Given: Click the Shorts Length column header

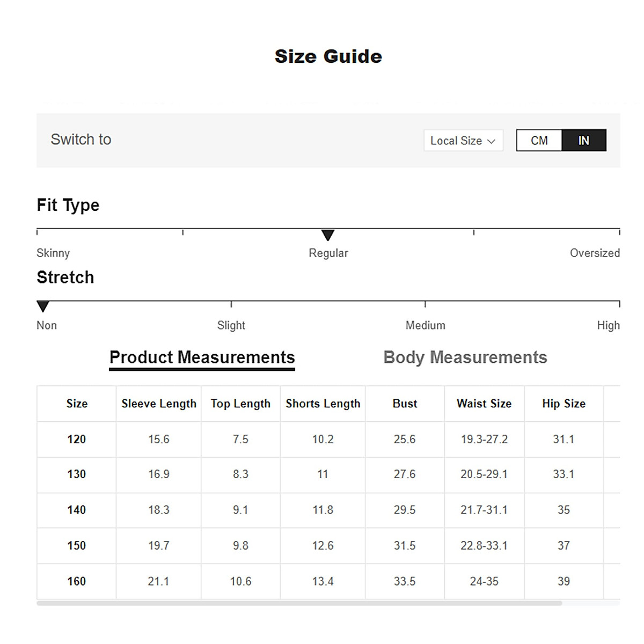Looking at the screenshot, I should point(323,404).
